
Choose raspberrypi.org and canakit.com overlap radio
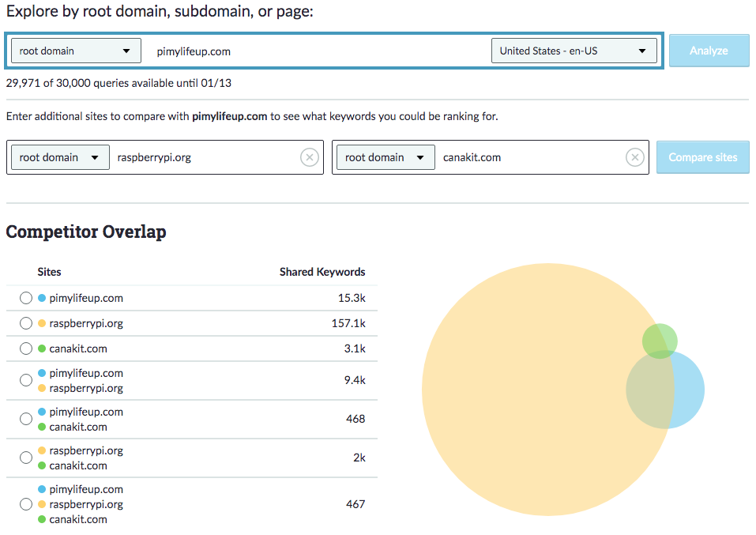click(x=26, y=458)
